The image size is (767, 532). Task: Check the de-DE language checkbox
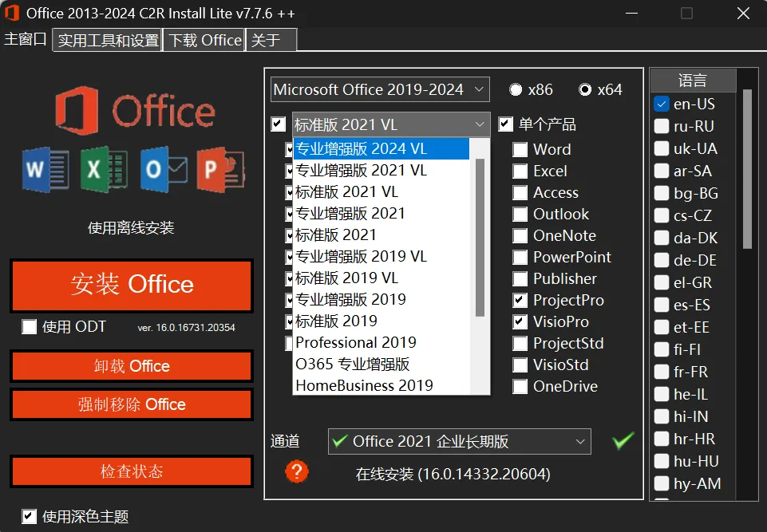[x=662, y=260]
